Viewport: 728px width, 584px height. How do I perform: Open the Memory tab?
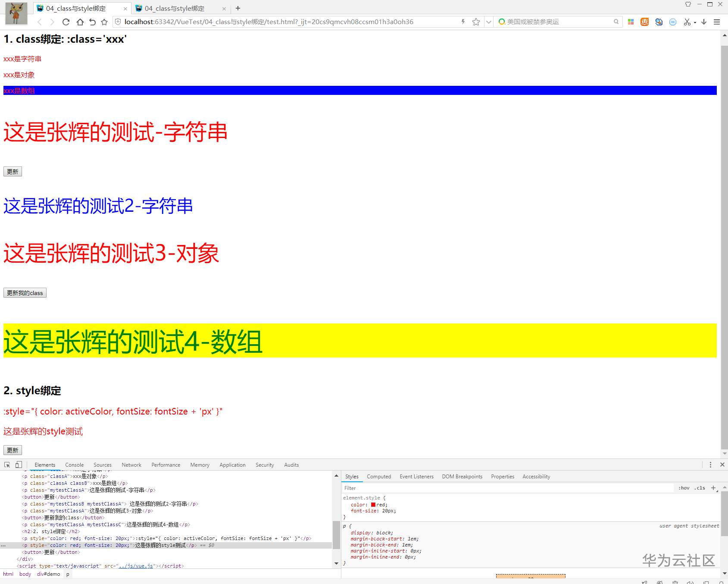(200, 465)
